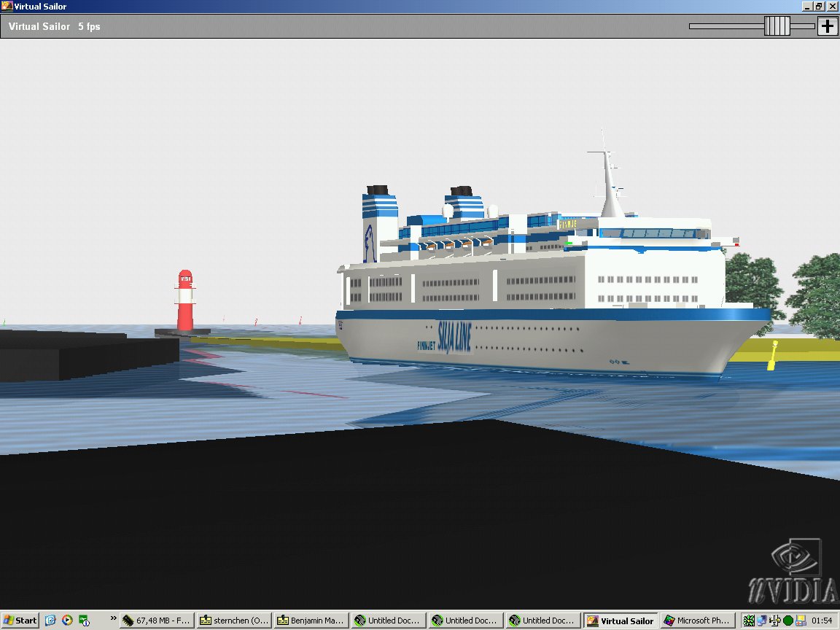Launch Windows Media Player from quick launch
The width and height of the screenshot is (840, 630).
(67, 621)
